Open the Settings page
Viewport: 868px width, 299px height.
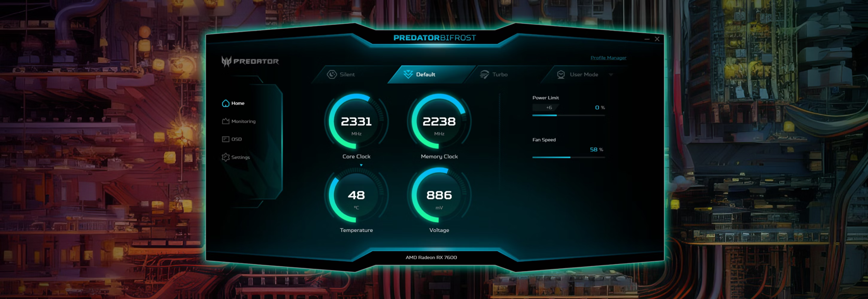(236, 157)
